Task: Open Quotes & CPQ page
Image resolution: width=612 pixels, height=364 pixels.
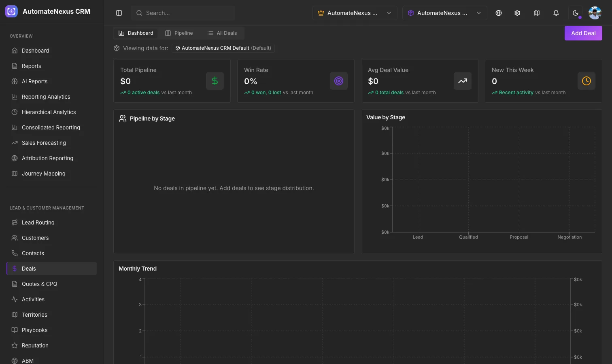Action: [x=52, y=284]
